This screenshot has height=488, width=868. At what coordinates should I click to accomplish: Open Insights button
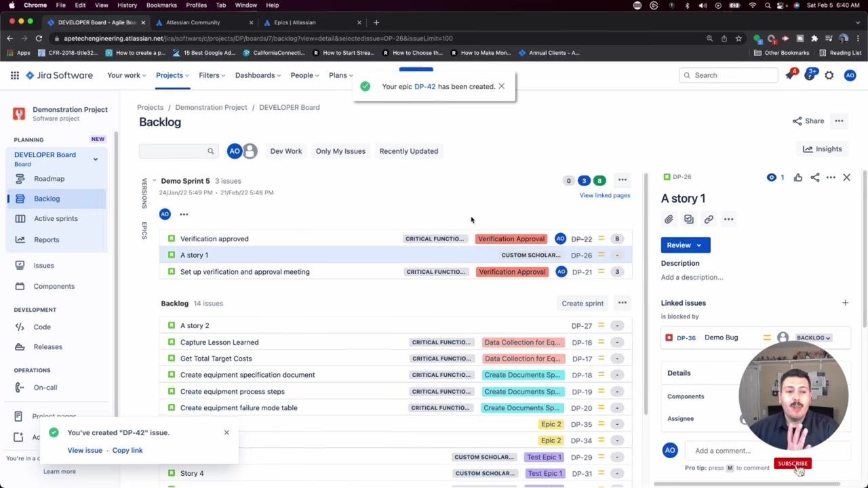[822, 149]
